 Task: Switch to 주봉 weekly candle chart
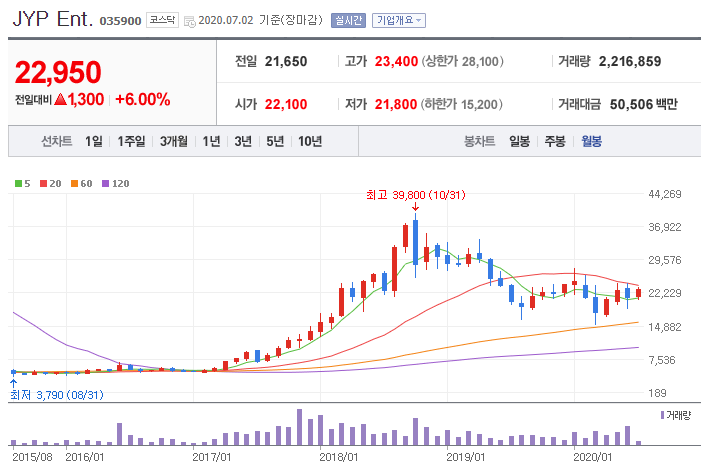click(x=555, y=141)
